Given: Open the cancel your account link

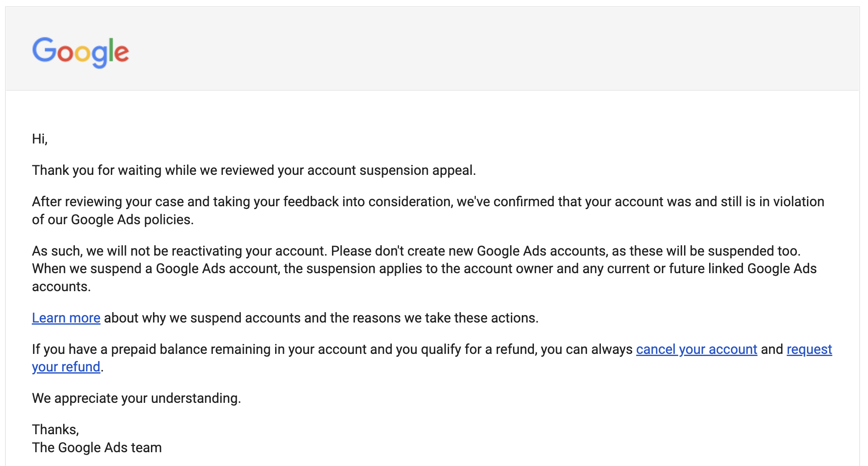Looking at the screenshot, I should (697, 349).
